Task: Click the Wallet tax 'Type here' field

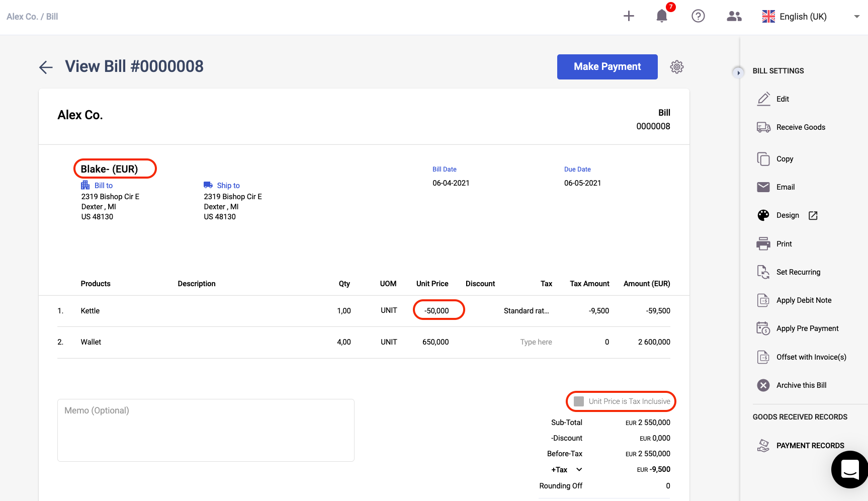Action: click(x=536, y=342)
